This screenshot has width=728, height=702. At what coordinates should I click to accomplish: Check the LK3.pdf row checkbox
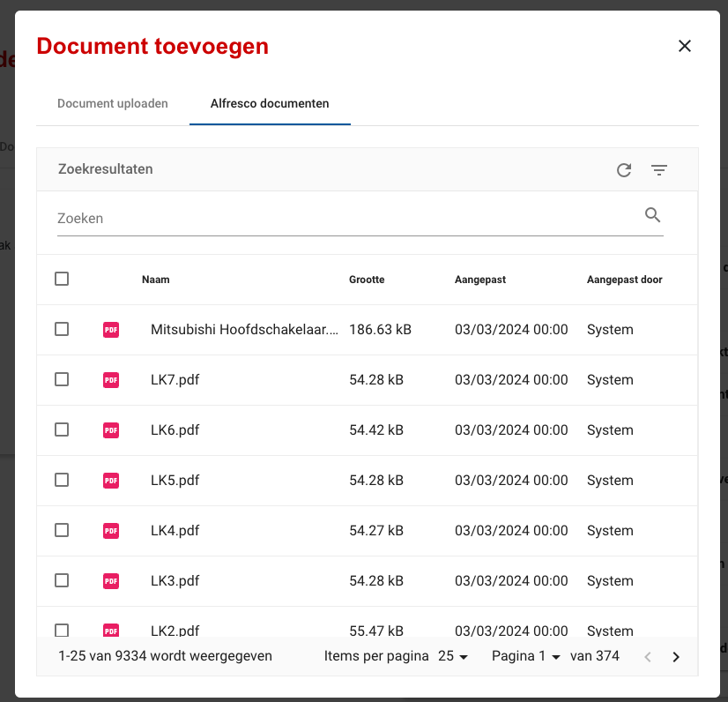62,580
